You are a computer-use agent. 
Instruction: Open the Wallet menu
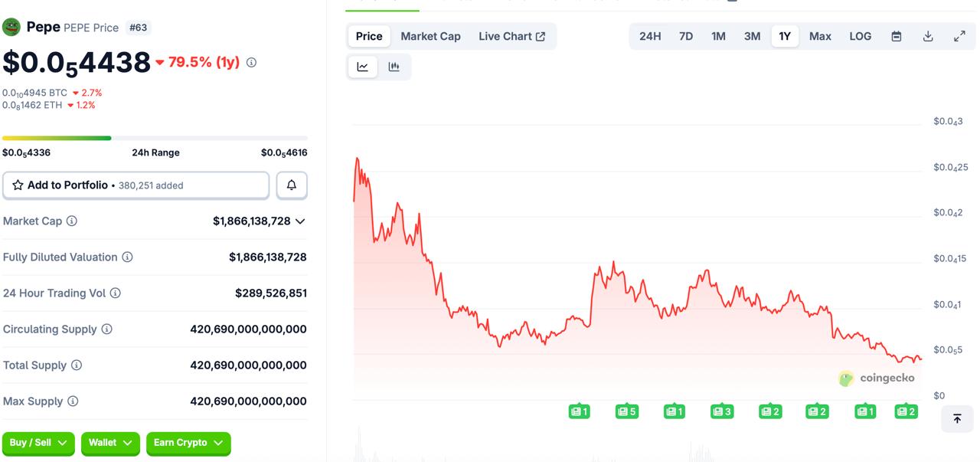point(110,443)
